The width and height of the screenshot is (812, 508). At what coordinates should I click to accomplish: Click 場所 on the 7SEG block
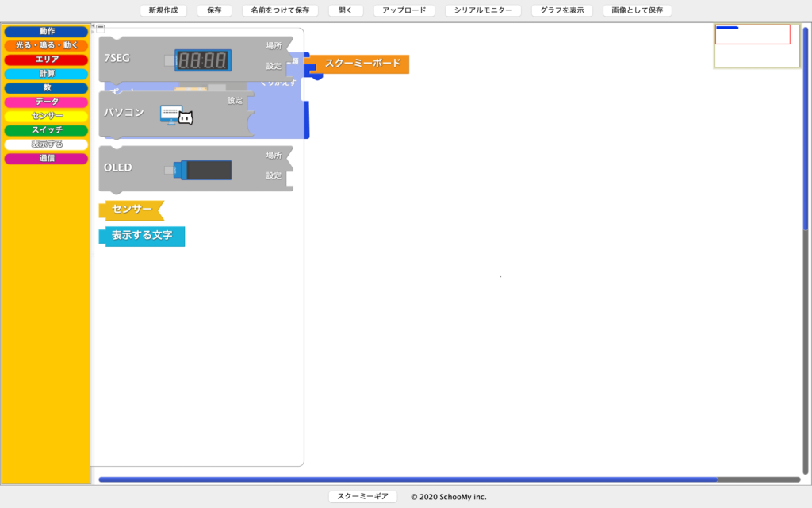click(x=274, y=45)
